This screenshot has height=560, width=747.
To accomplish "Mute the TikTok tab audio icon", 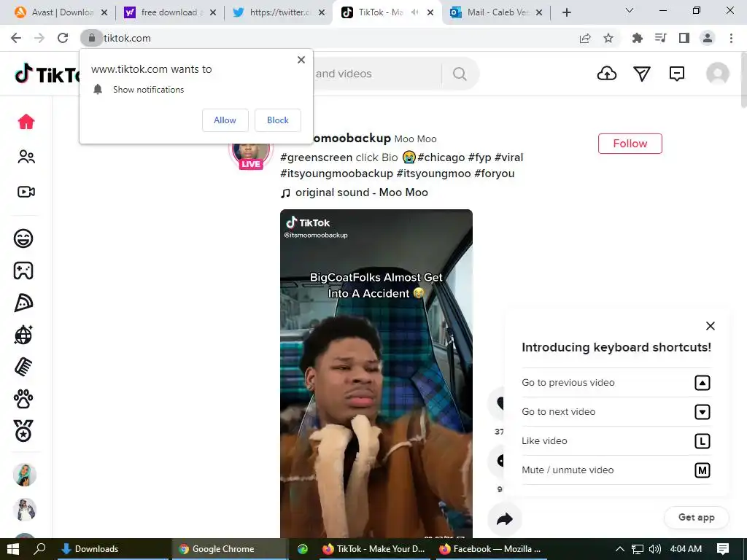I will (415, 12).
